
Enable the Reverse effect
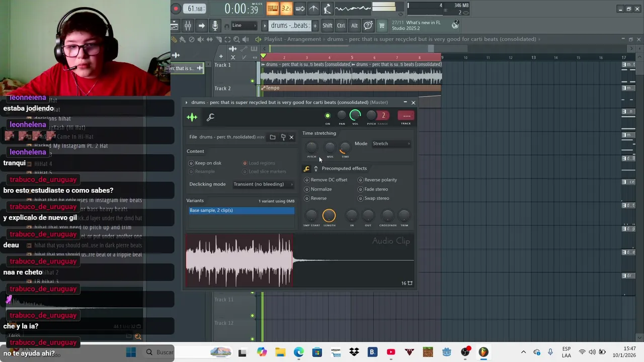point(315,199)
